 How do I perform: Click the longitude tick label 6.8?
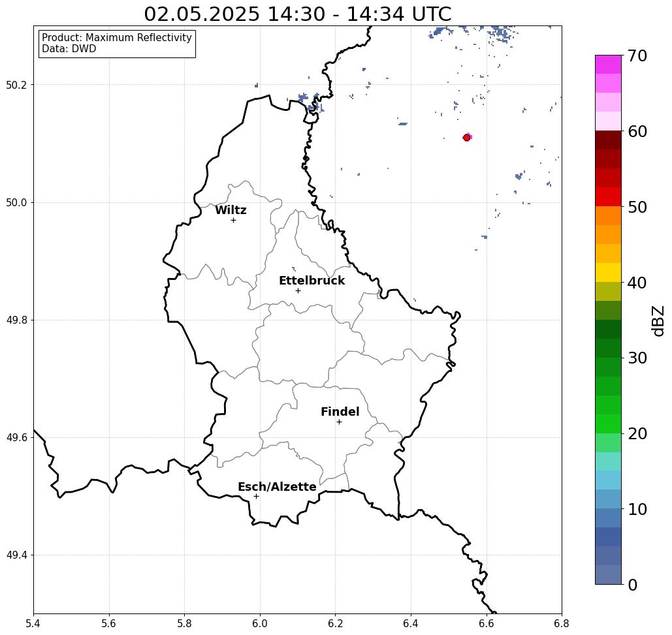pyautogui.click(x=562, y=623)
